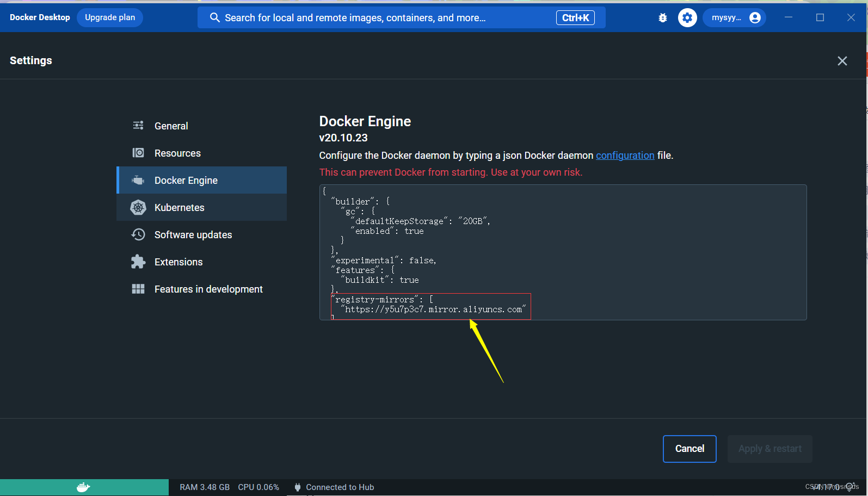
Task: Click the Resources disk icon
Action: 138,153
